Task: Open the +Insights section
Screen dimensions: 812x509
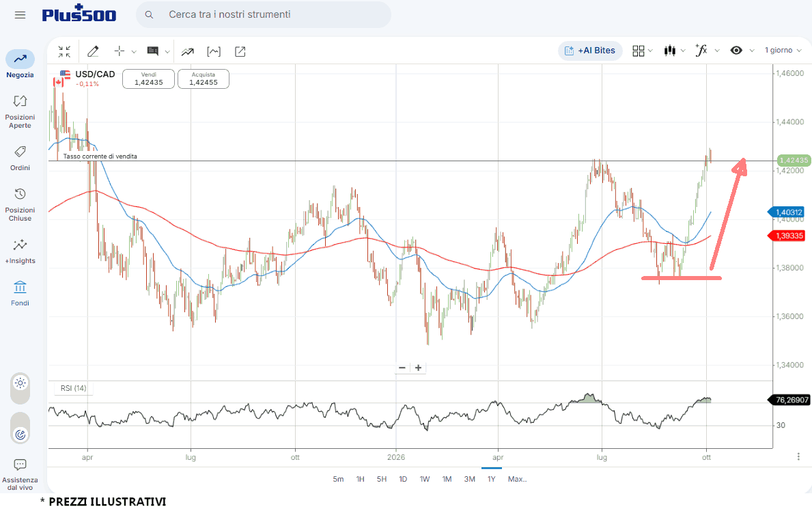Action: click(x=20, y=251)
